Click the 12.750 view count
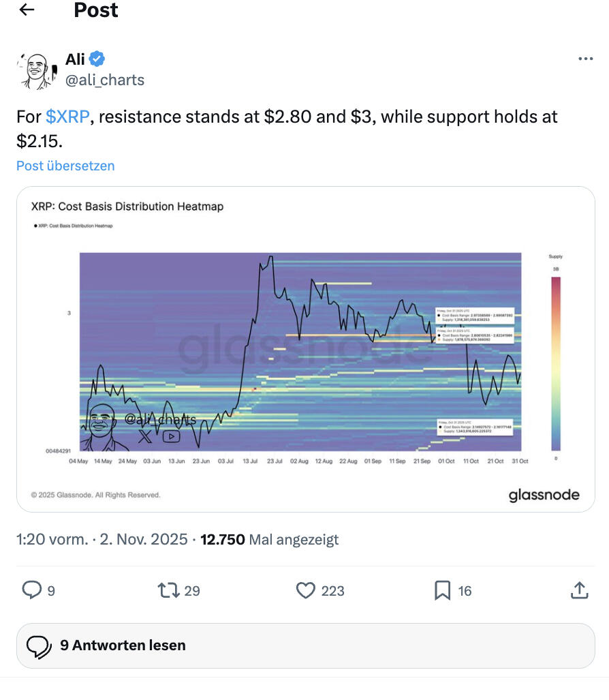Viewport: 609px width, 700px height. [x=222, y=540]
